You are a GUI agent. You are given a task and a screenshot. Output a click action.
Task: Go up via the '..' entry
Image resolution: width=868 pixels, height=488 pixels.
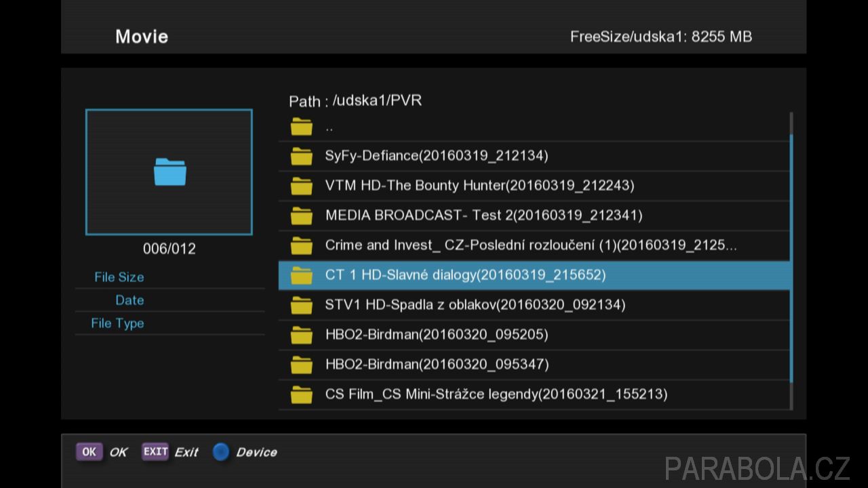[x=534, y=126]
